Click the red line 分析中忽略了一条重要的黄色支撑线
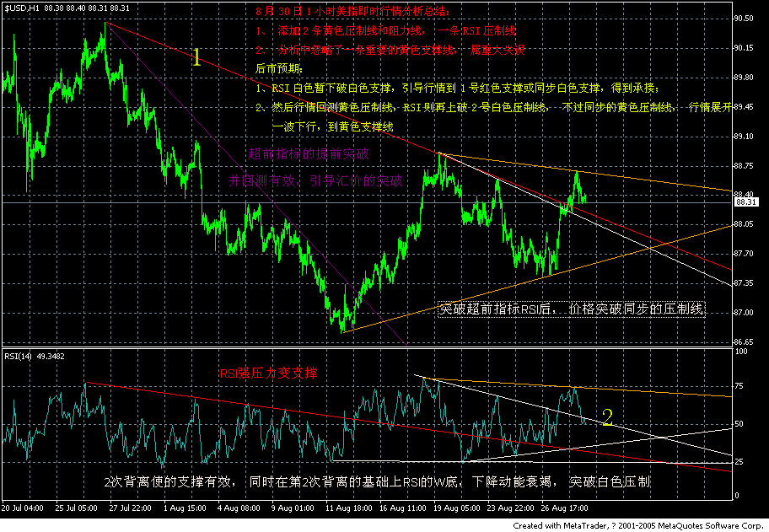 tap(390, 50)
